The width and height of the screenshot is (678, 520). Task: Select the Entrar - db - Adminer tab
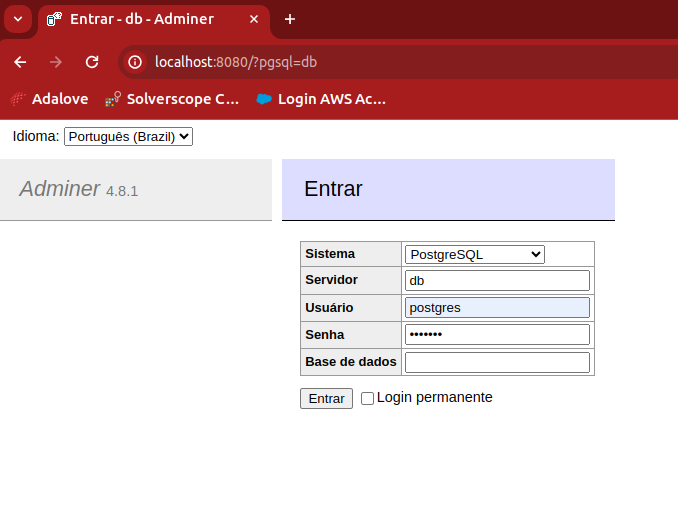pos(154,20)
